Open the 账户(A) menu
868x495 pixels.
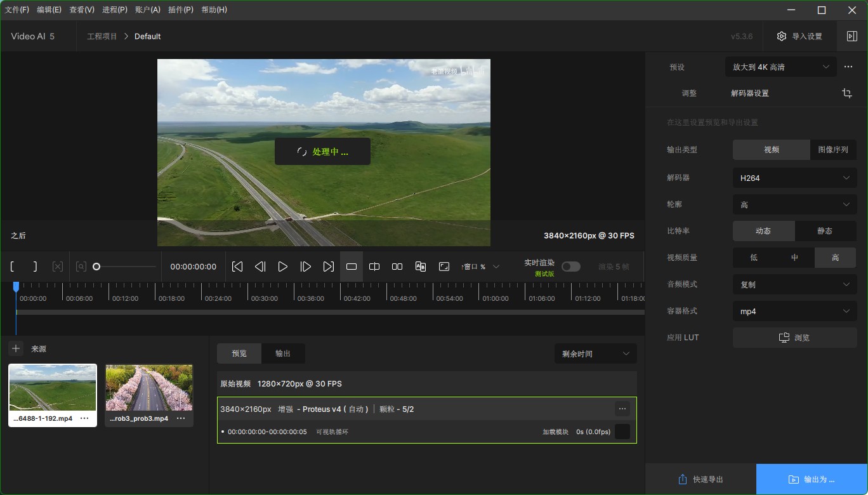148,10
